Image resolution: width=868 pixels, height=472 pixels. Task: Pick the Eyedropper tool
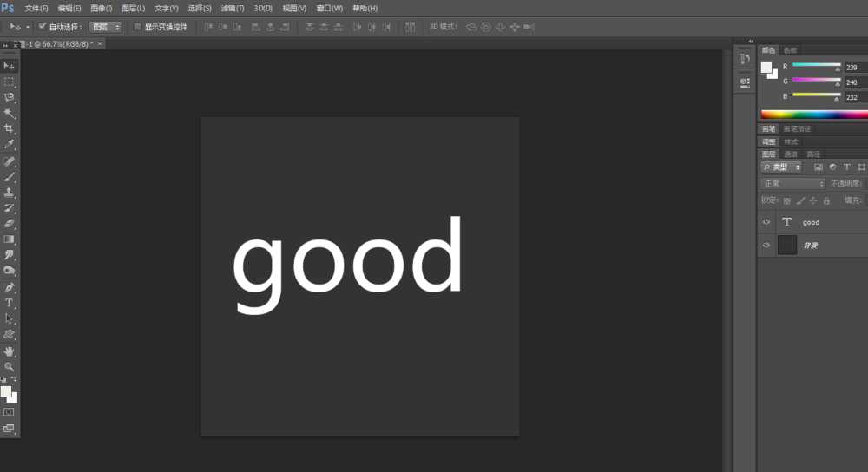click(x=10, y=144)
